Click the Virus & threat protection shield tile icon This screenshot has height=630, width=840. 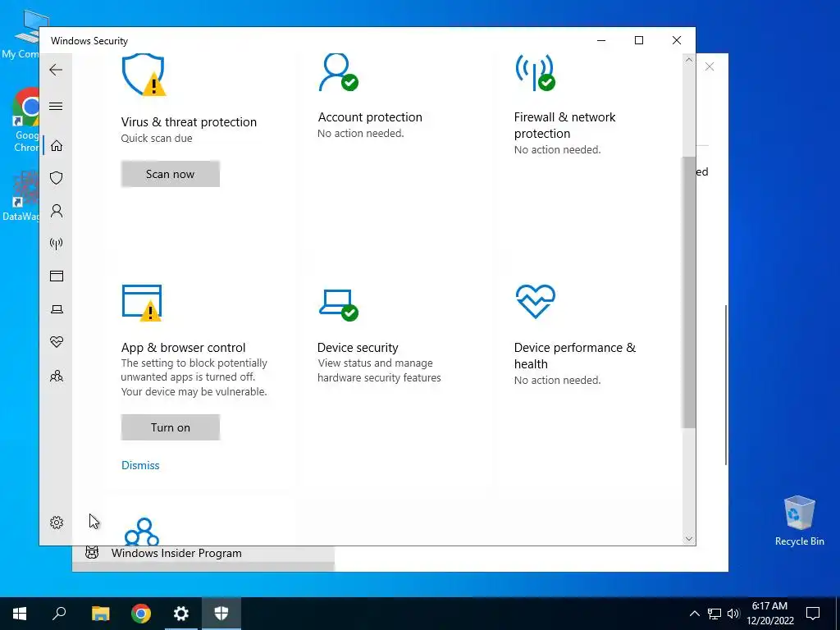[x=143, y=75]
